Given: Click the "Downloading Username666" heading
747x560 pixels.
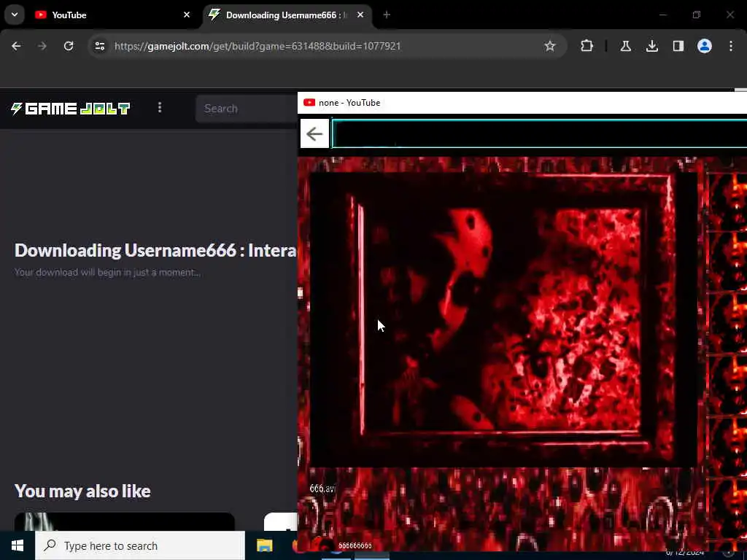Looking at the screenshot, I should tap(155, 251).
